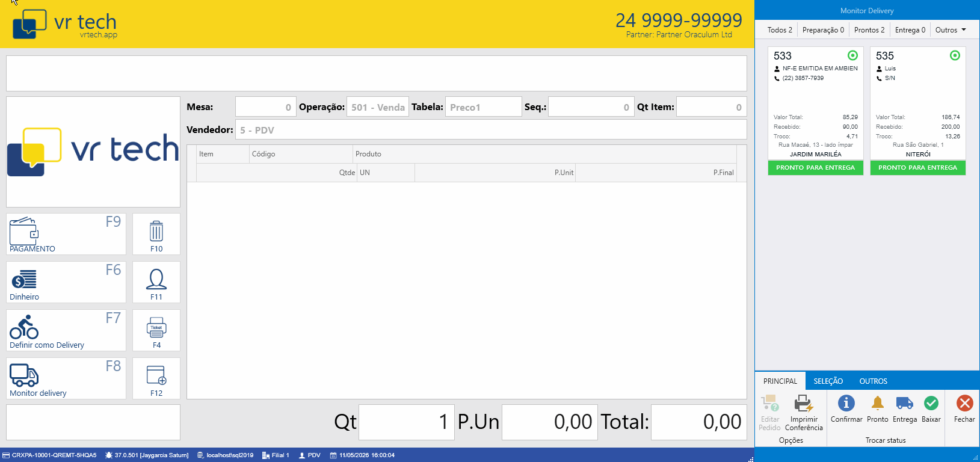The image size is (980, 462).
Task: Click the Item column header
Action: point(223,154)
